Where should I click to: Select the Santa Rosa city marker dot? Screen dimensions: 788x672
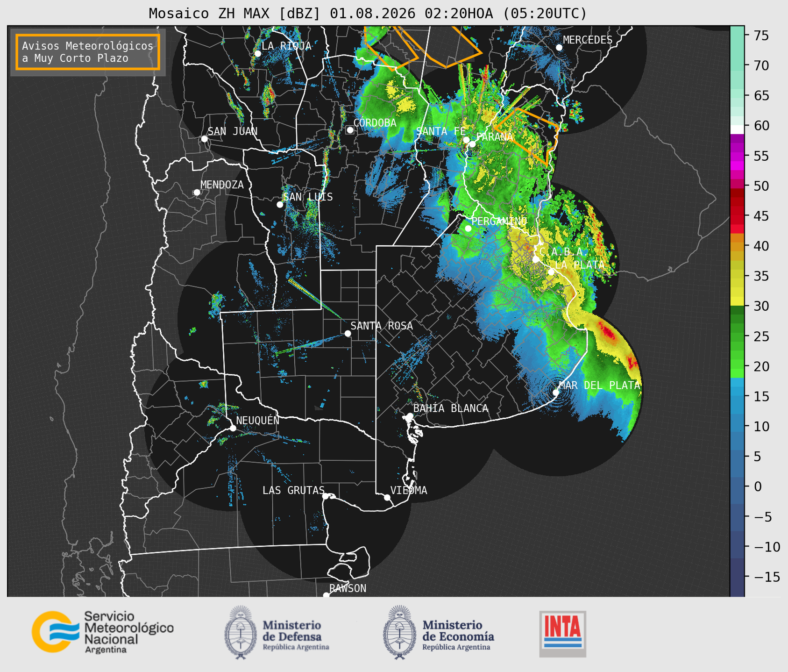[x=348, y=333]
